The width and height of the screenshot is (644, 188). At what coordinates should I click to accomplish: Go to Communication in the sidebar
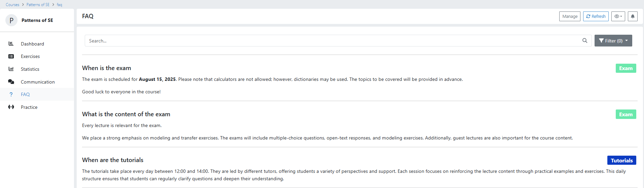click(x=38, y=82)
